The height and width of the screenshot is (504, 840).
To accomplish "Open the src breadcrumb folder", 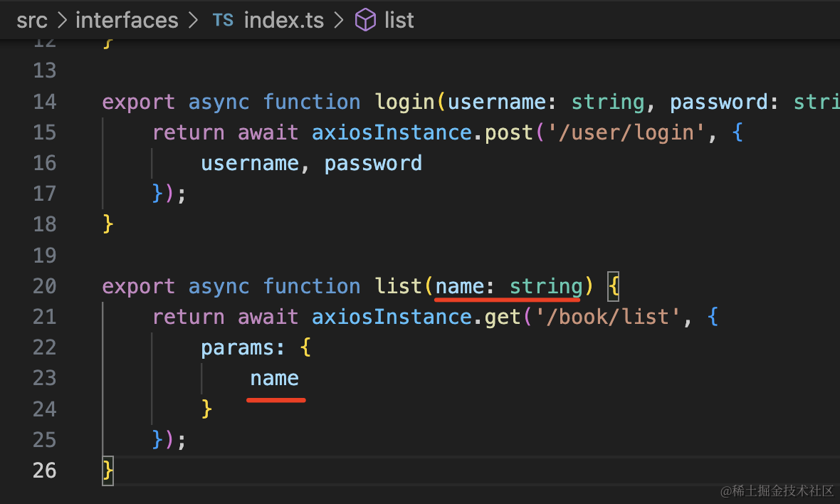I will (32, 21).
